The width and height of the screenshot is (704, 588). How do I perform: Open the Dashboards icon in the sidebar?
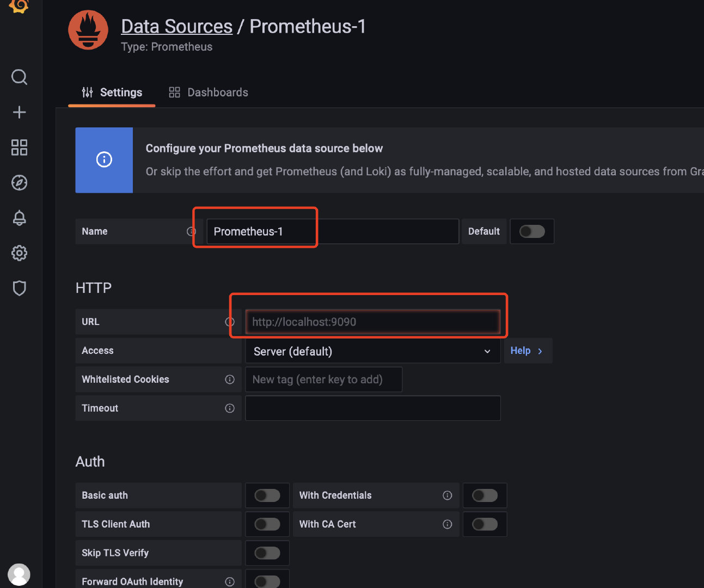click(19, 147)
